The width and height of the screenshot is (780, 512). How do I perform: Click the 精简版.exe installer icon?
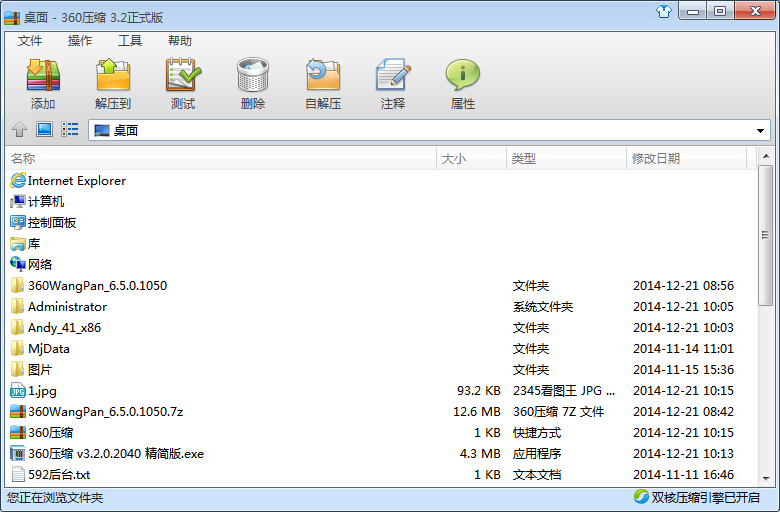(x=18, y=453)
